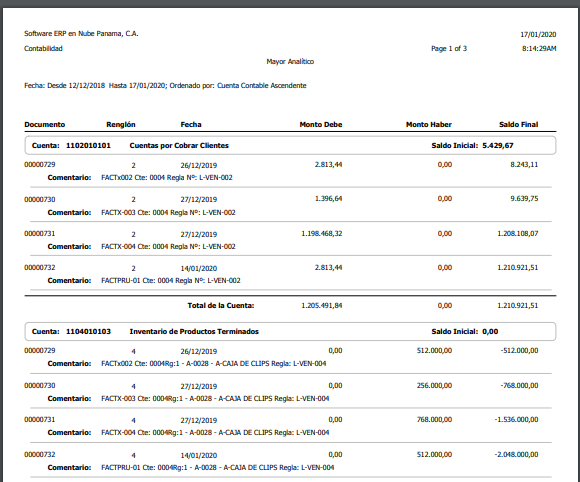
Task: Click the Monto Debe column header
Action: click(321, 124)
